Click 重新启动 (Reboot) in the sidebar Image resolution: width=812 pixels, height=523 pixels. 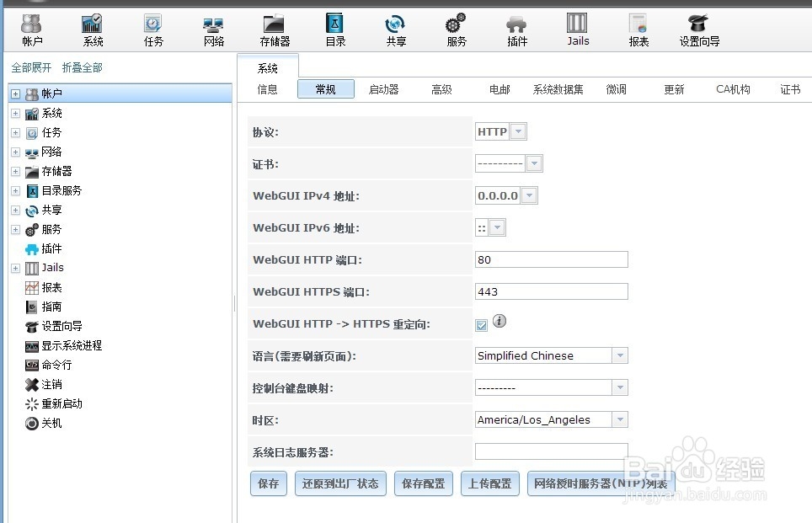tap(61, 404)
